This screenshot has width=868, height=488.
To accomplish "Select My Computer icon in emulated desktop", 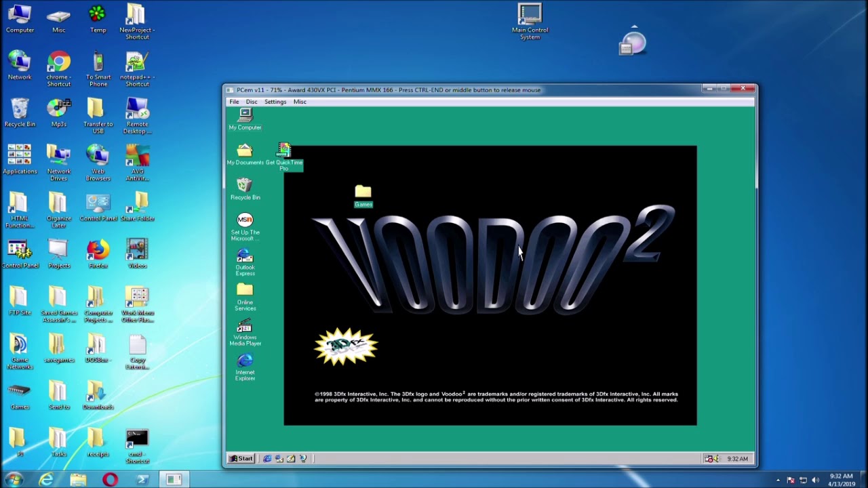I will (x=245, y=119).
